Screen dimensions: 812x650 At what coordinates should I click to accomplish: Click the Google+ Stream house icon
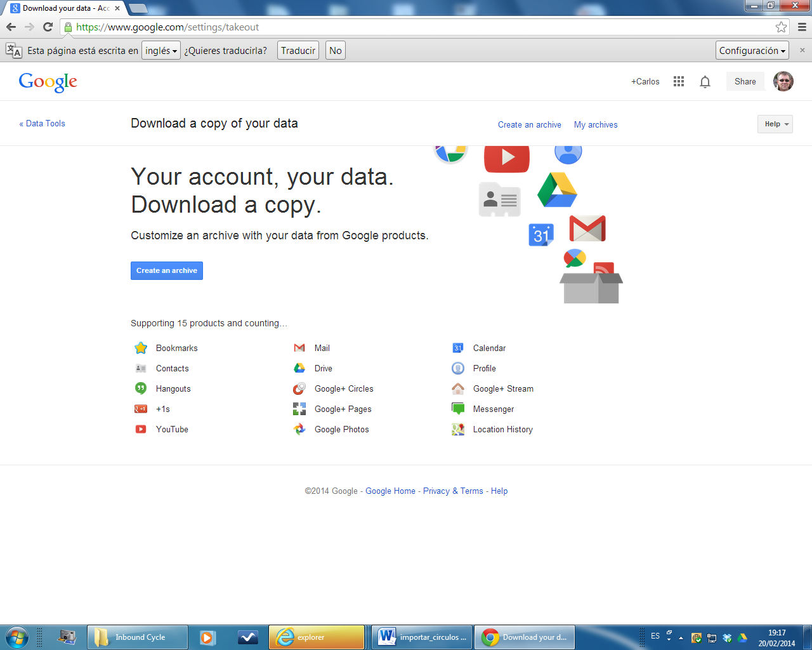coord(458,388)
